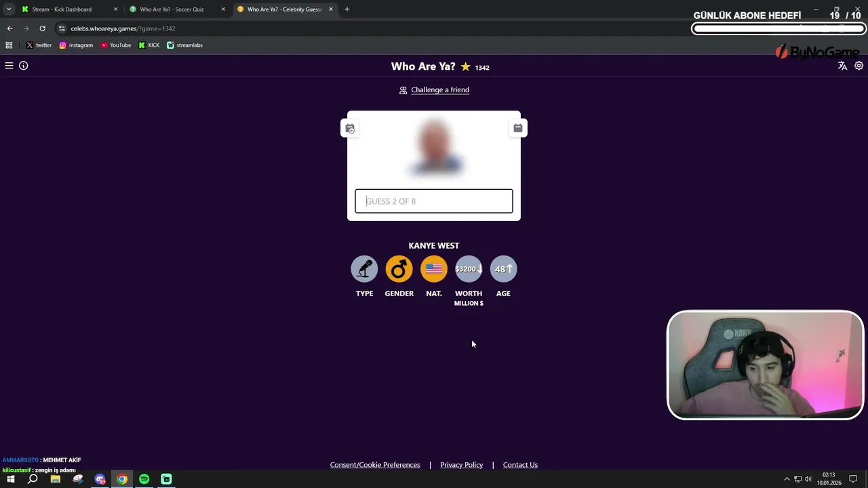
Task: Close the Celebrity Guess tab
Action: (331, 9)
